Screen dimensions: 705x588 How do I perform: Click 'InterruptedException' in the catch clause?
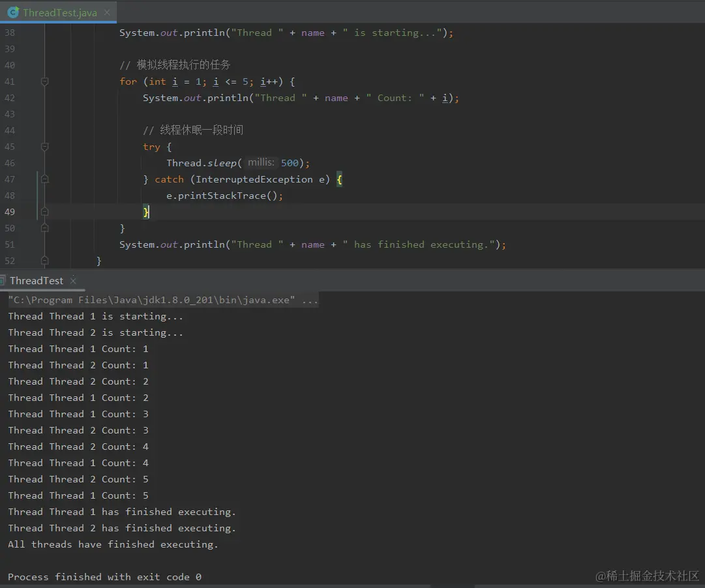tap(254, 179)
